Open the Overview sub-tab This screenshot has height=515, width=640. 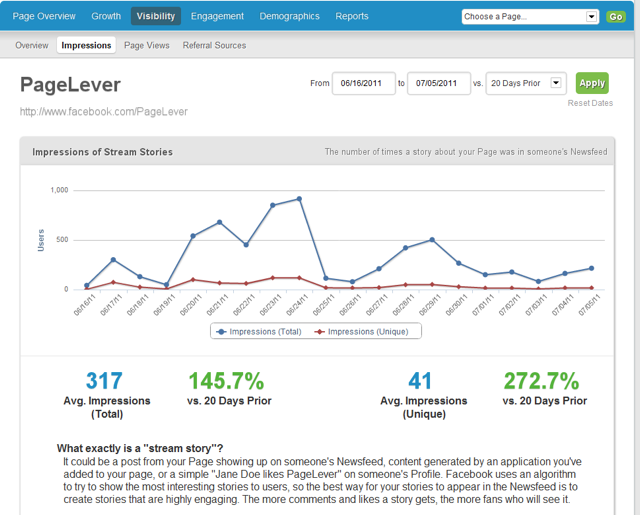click(x=32, y=45)
